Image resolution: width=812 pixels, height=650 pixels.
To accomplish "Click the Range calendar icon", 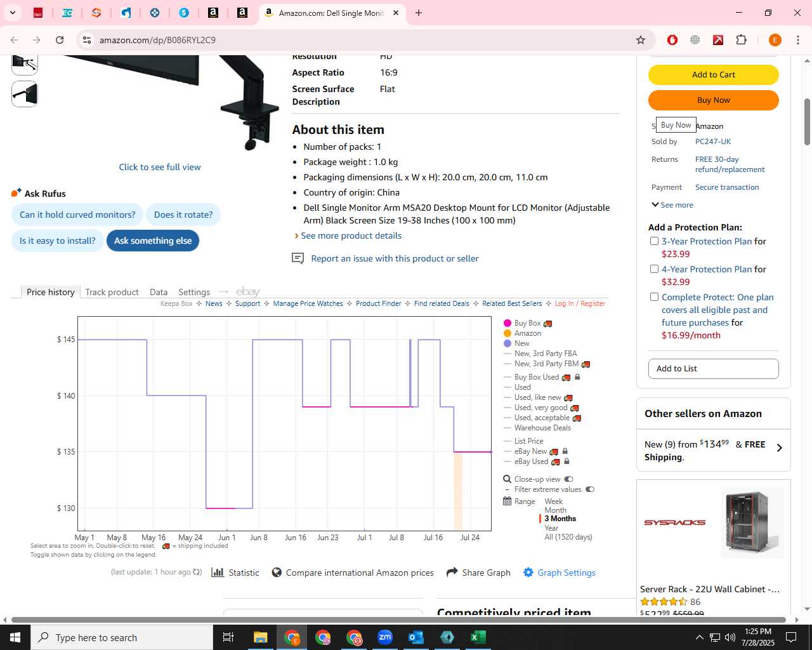I will pos(507,501).
